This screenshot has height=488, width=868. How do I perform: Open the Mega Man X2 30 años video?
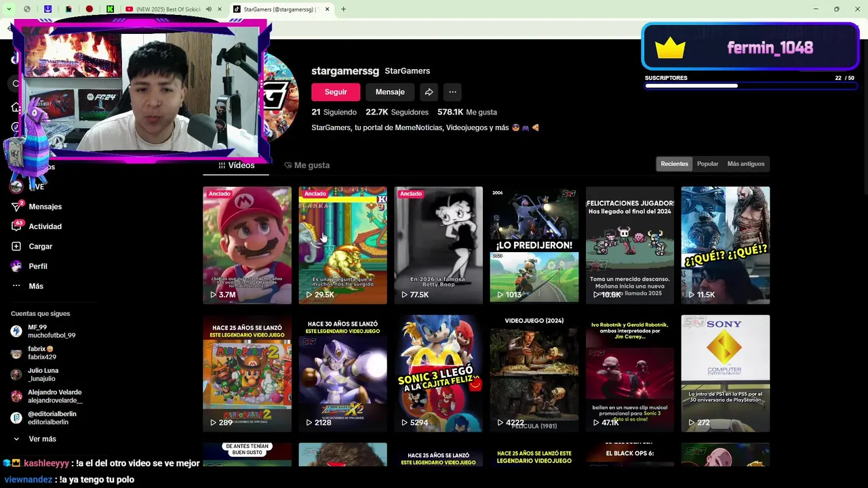coord(342,373)
